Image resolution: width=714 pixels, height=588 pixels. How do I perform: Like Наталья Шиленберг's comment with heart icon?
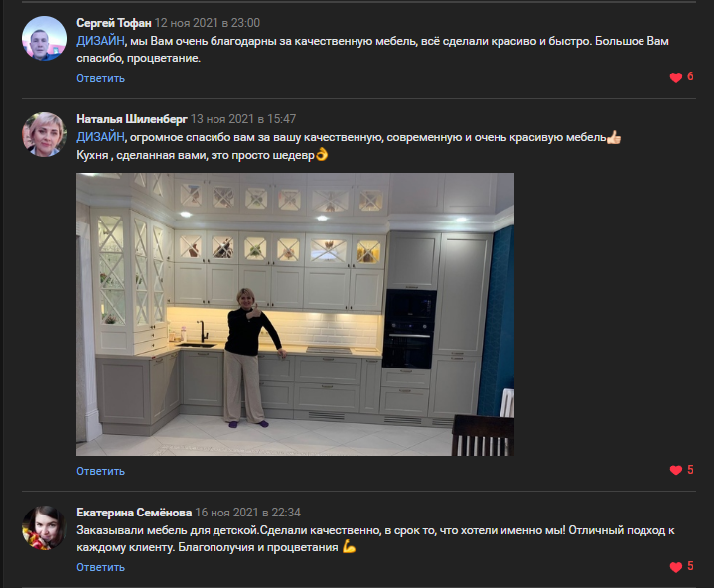(x=675, y=470)
